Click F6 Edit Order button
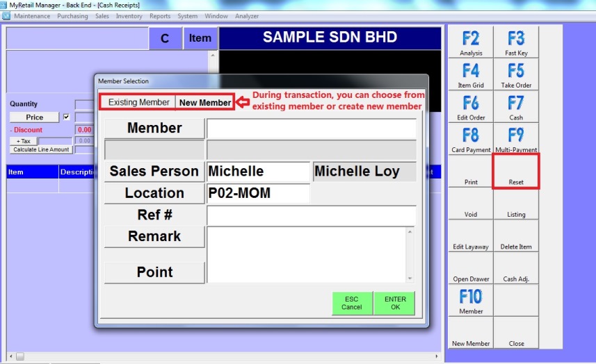The image size is (596, 364). (471, 107)
